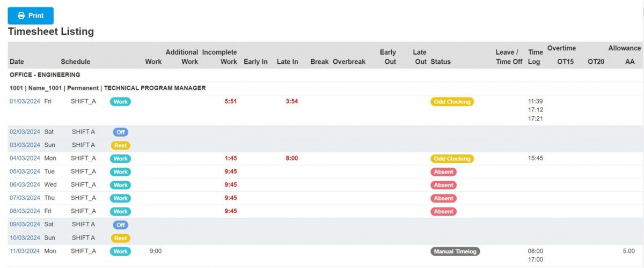The height and width of the screenshot is (268, 644).
Task: Click the Absent badge on 05/03/2024 row
Action: 443,172
